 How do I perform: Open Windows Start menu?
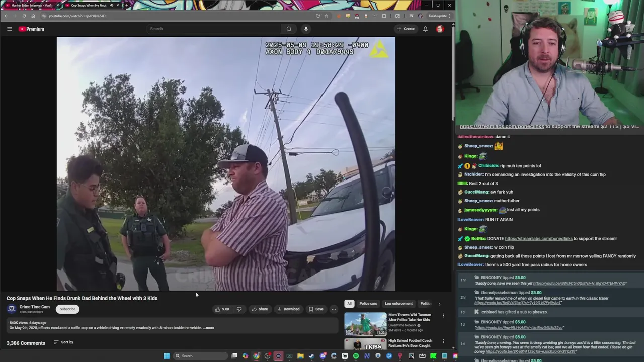(x=166, y=356)
